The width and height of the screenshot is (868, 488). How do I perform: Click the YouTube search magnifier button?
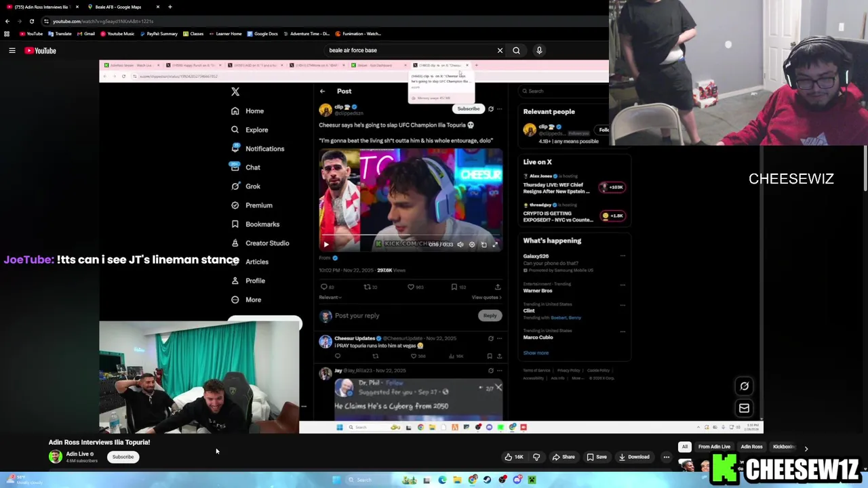pos(516,50)
